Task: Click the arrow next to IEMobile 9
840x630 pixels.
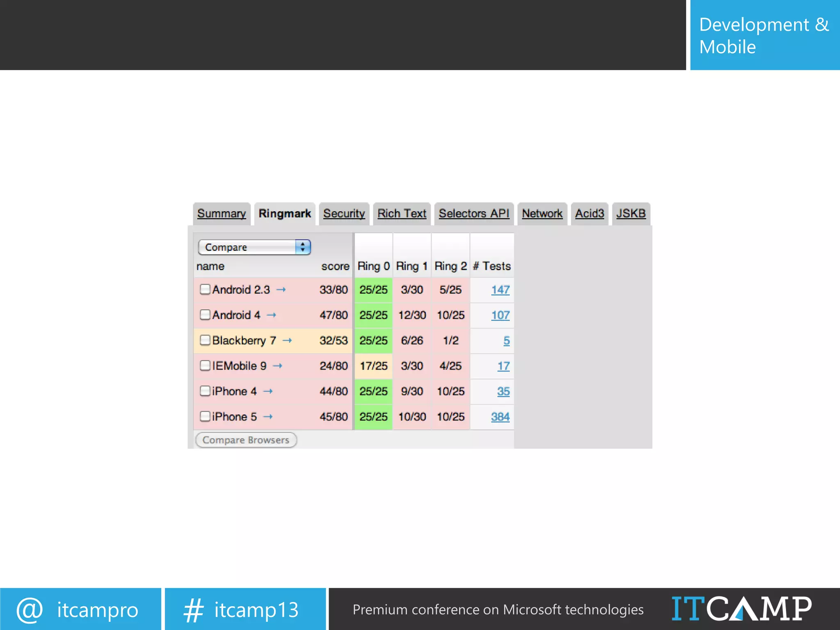Action: point(278,366)
